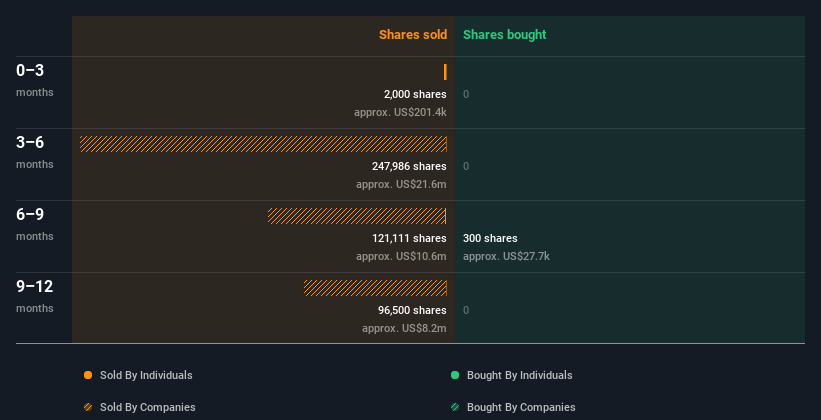This screenshot has height=420, width=821.
Task: Click the approx. US$27.7k bought amount
Action: coord(506,256)
